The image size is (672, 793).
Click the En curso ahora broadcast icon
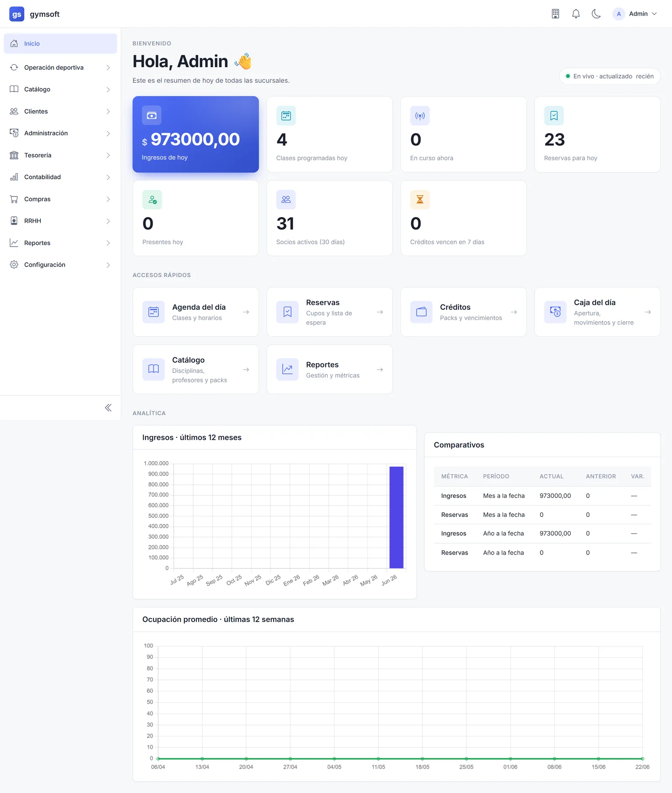click(x=420, y=115)
